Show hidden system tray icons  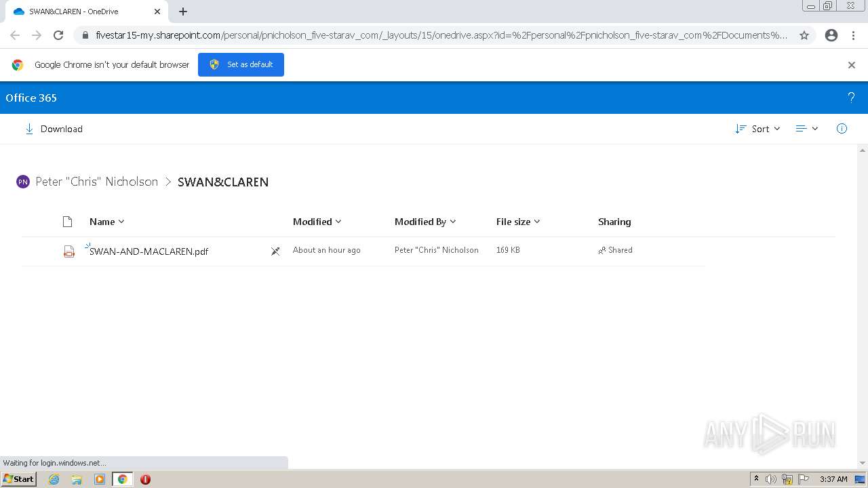757,479
